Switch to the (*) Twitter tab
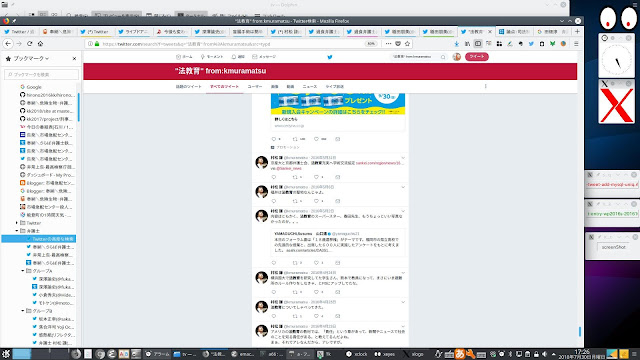 (x=95, y=31)
